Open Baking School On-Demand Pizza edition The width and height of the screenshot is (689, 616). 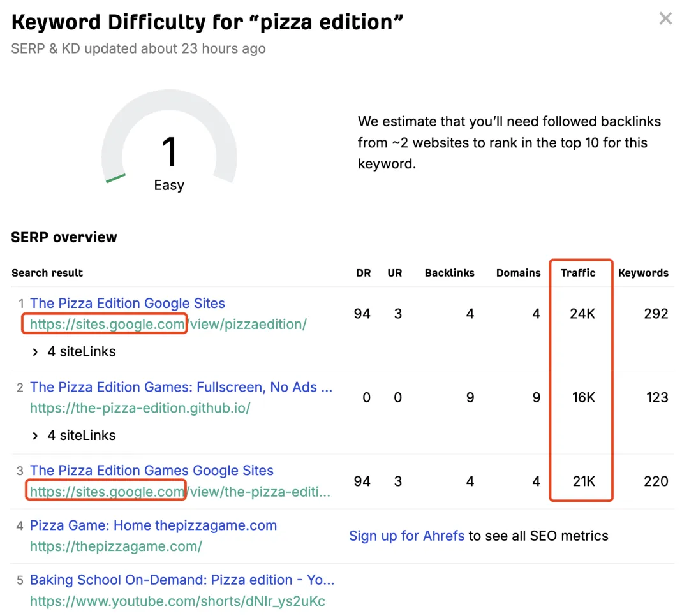[x=182, y=580]
